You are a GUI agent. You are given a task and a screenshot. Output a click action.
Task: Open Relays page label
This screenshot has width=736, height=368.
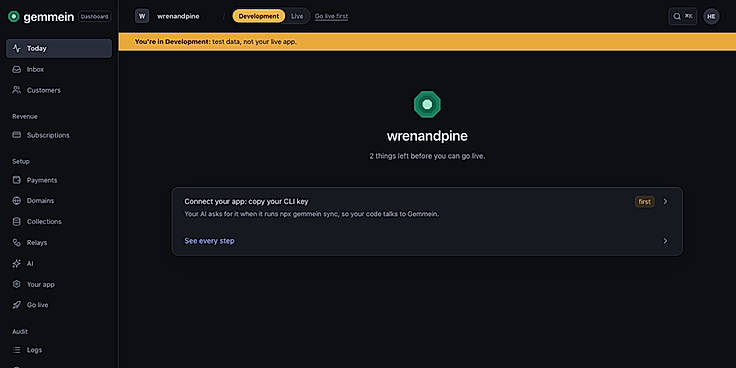click(x=37, y=243)
